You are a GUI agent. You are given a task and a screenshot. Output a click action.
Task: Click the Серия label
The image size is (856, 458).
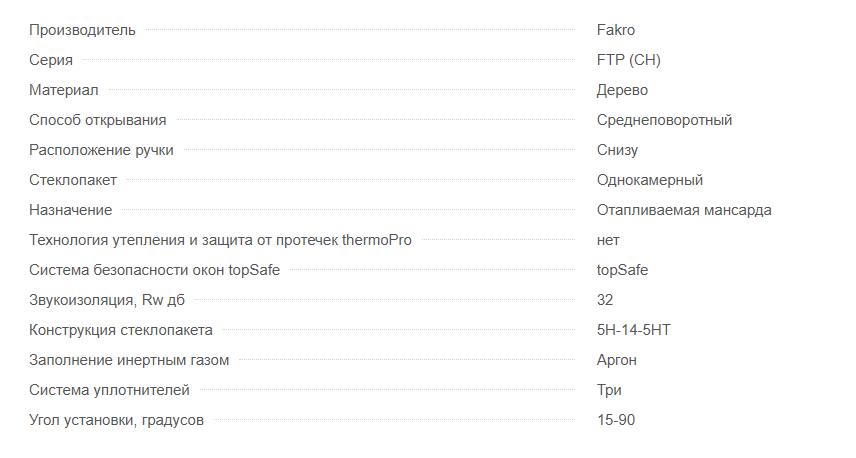click(51, 60)
